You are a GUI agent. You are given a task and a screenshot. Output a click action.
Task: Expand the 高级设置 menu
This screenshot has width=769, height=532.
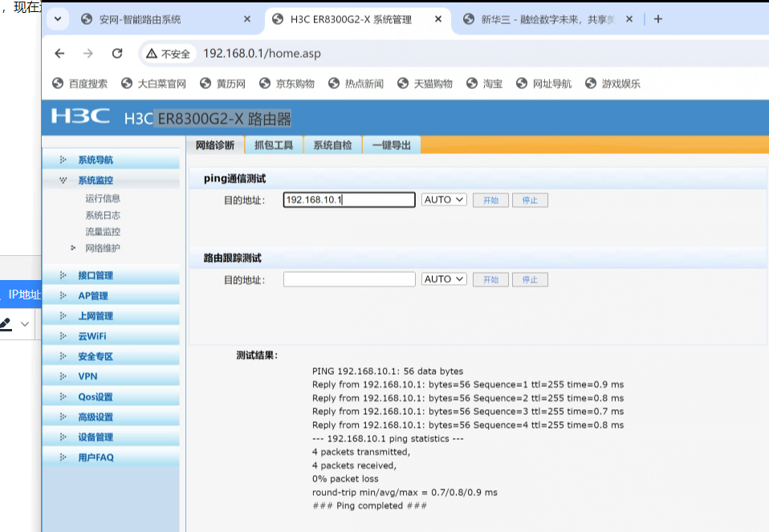pos(111,416)
